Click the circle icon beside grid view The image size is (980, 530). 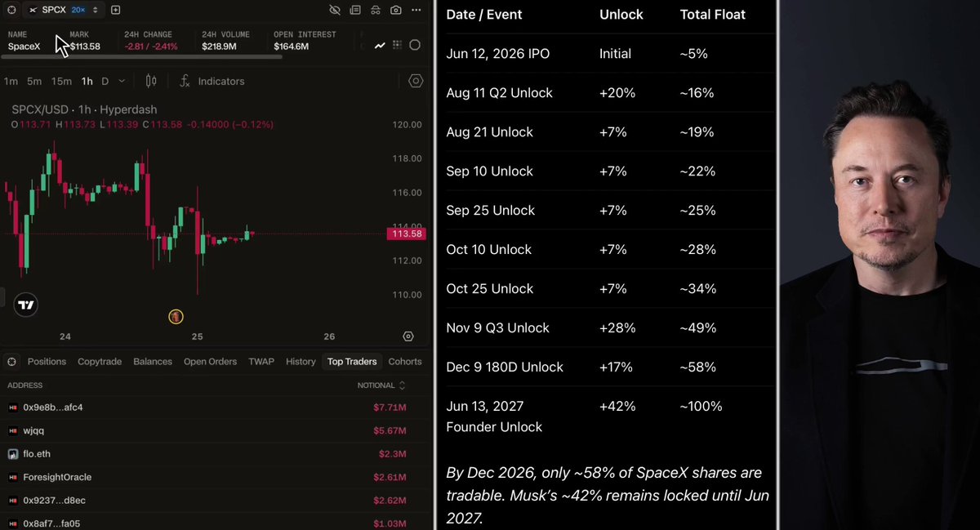pyautogui.click(x=415, y=45)
